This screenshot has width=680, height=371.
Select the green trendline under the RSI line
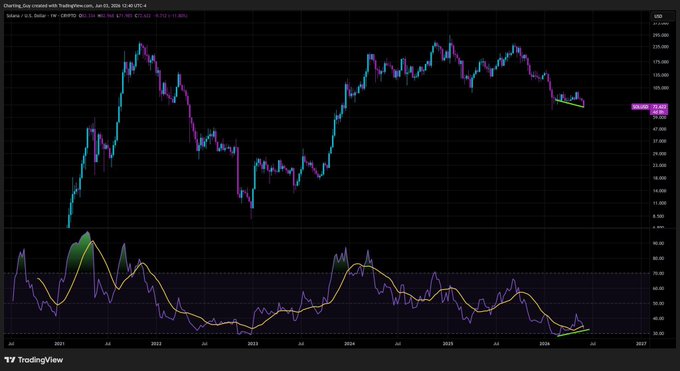(573, 333)
